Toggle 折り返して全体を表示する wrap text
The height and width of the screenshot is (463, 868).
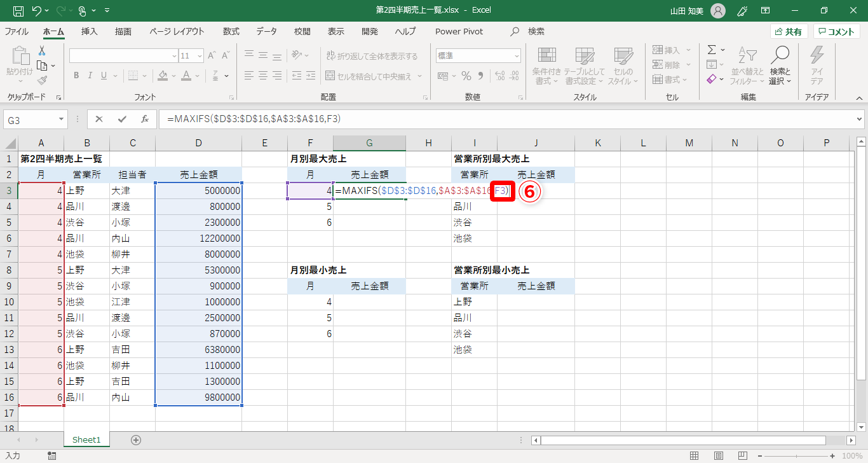(x=372, y=56)
